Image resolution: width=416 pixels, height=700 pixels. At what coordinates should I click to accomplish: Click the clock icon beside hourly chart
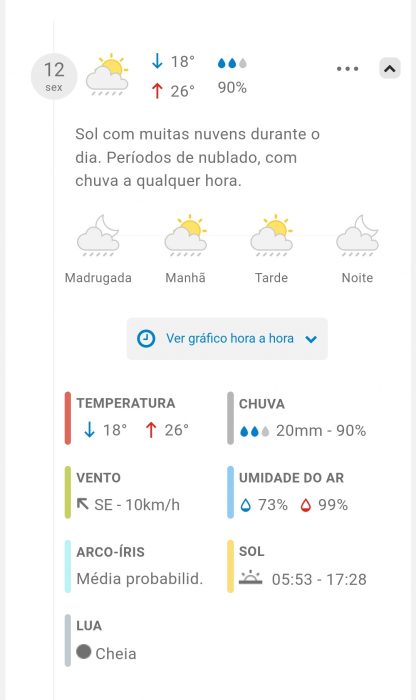point(146,339)
